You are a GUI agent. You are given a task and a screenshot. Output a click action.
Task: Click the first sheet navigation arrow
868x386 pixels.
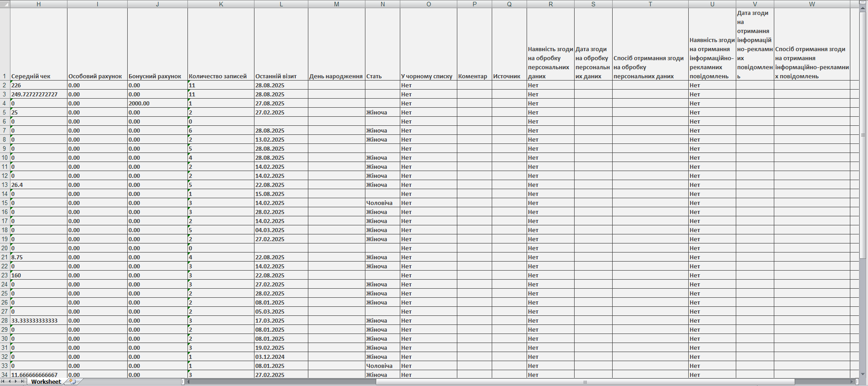[4, 381]
